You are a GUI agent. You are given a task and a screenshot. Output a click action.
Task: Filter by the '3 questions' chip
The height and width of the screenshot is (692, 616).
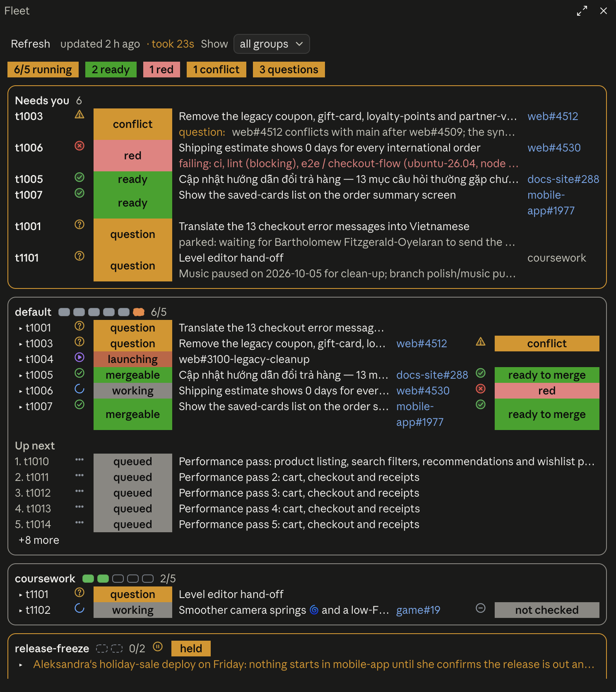coord(289,70)
